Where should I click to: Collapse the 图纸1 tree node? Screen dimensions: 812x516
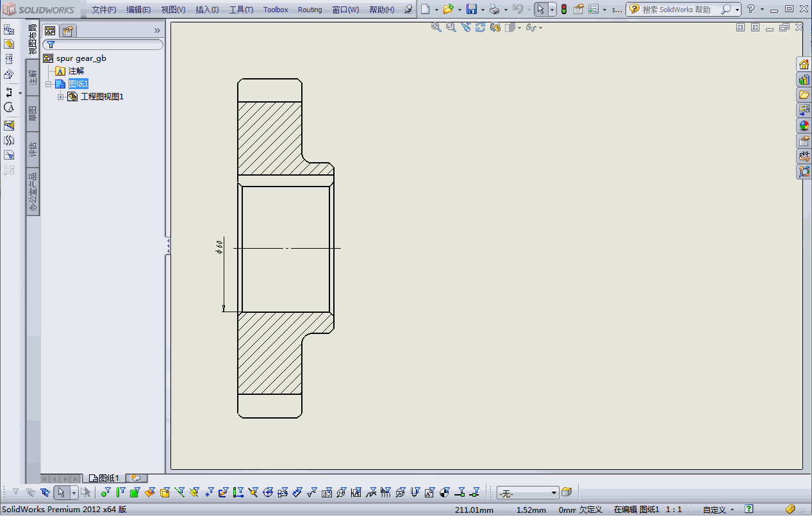click(49, 84)
